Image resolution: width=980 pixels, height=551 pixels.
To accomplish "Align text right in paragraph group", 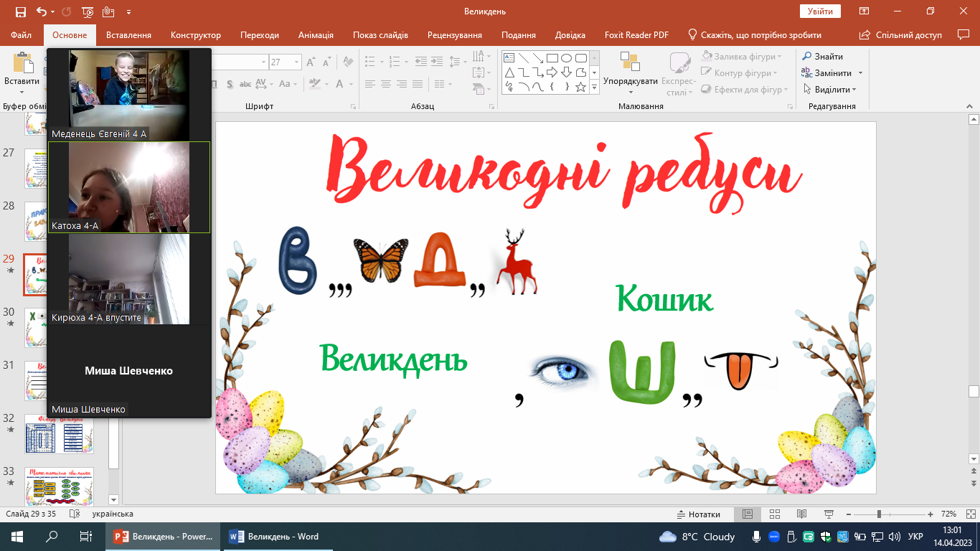I will pyautogui.click(x=402, y=84).
